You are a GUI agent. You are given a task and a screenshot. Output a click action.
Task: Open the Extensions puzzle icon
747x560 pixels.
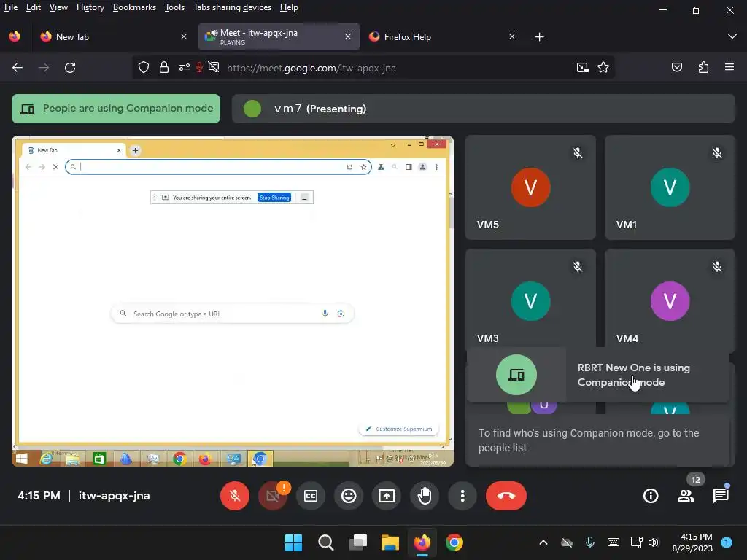click(703, 68)
